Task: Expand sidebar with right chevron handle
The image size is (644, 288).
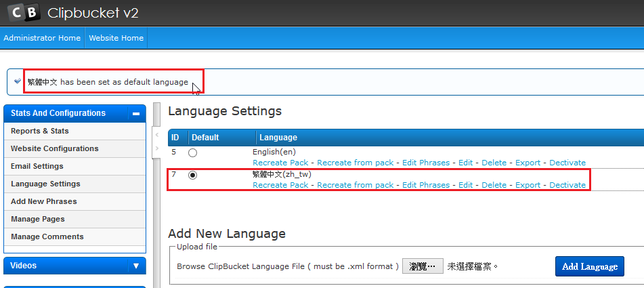Action: tap(157, 148)
